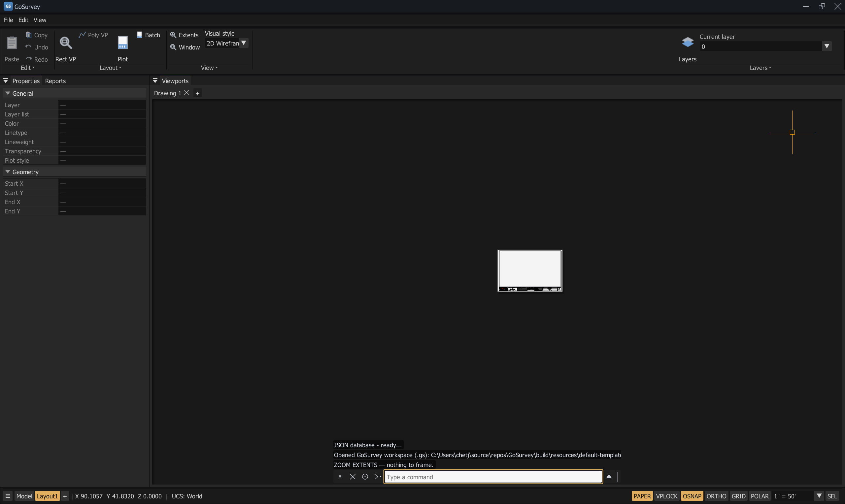
Task: Collapse the Geometry properties section
Action: coord(8,172)
